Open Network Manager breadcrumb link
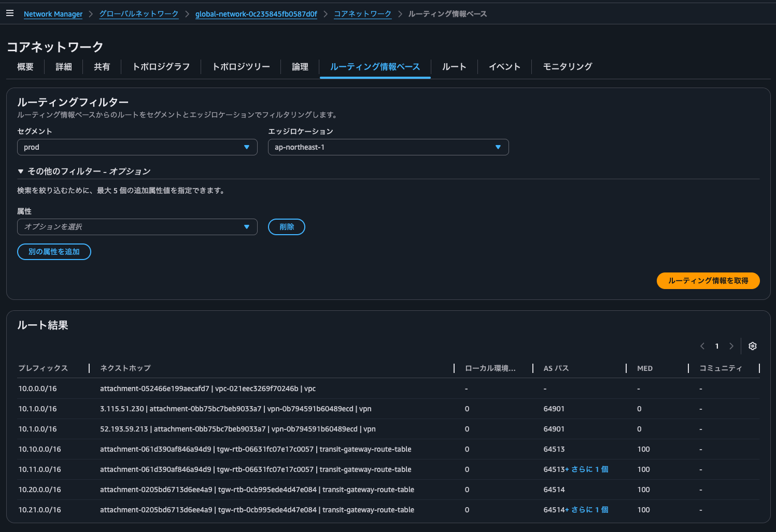 tap(53, 14)
